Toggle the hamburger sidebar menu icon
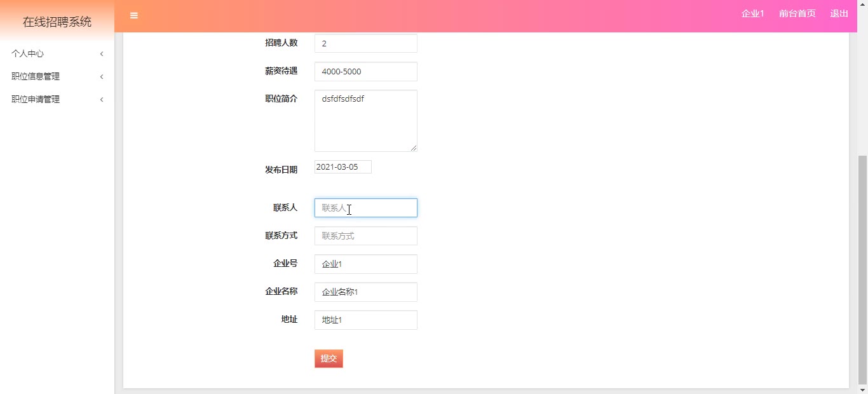The image size is (868, 394). tap(134, 15)
